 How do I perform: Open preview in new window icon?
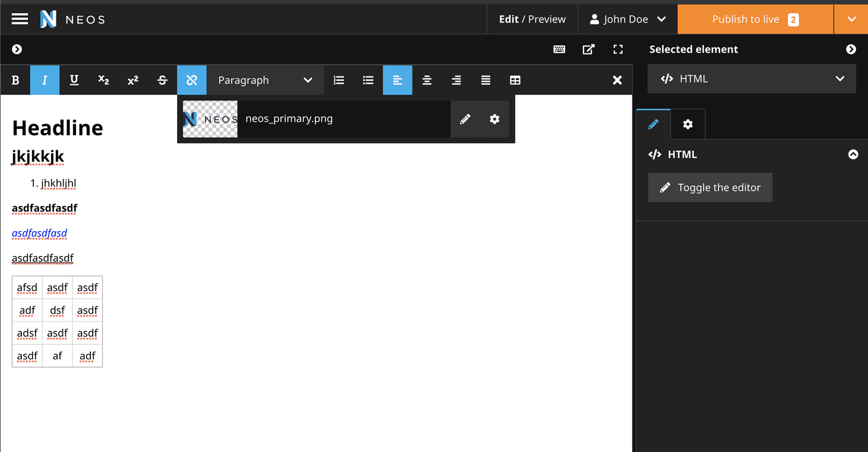[588, 49]
